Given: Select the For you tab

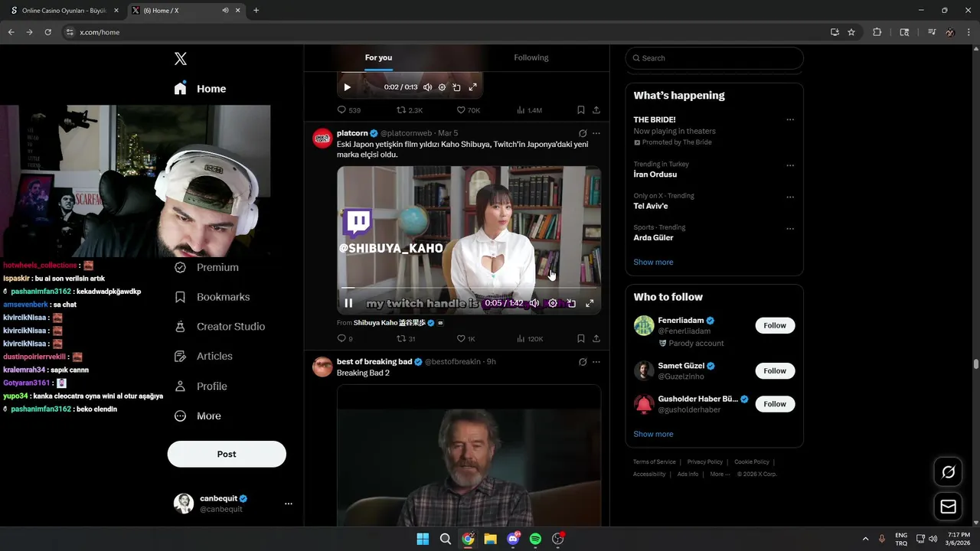Looking at the screenshot, I should (x=378, y=58).
